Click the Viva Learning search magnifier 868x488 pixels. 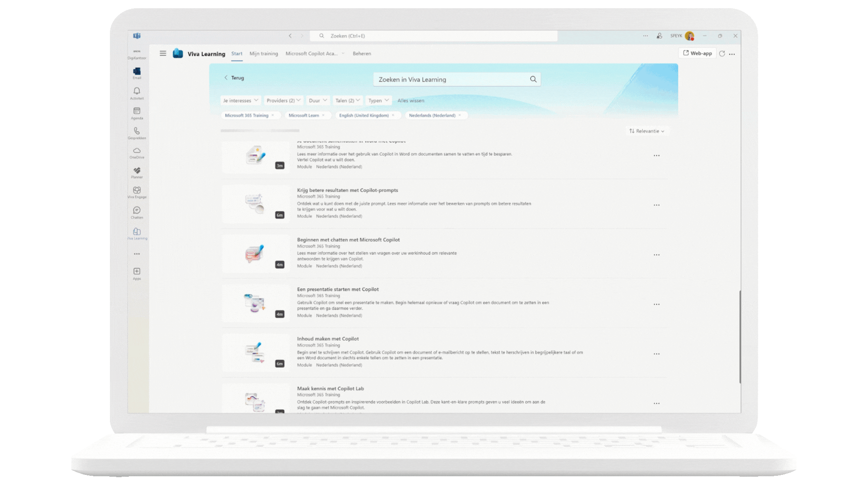tap(533, 80)
